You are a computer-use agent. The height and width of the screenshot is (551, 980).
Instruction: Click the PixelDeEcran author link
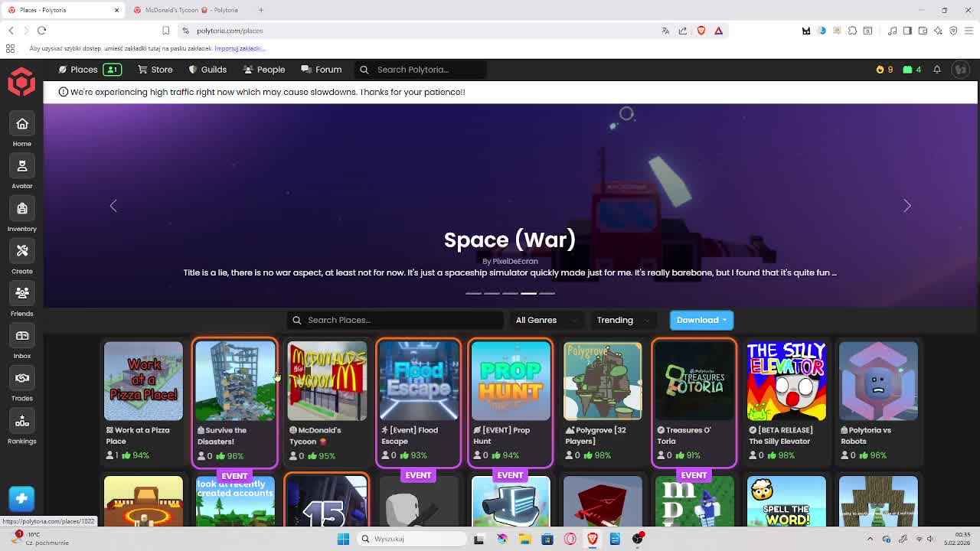[x=514, y=261]
